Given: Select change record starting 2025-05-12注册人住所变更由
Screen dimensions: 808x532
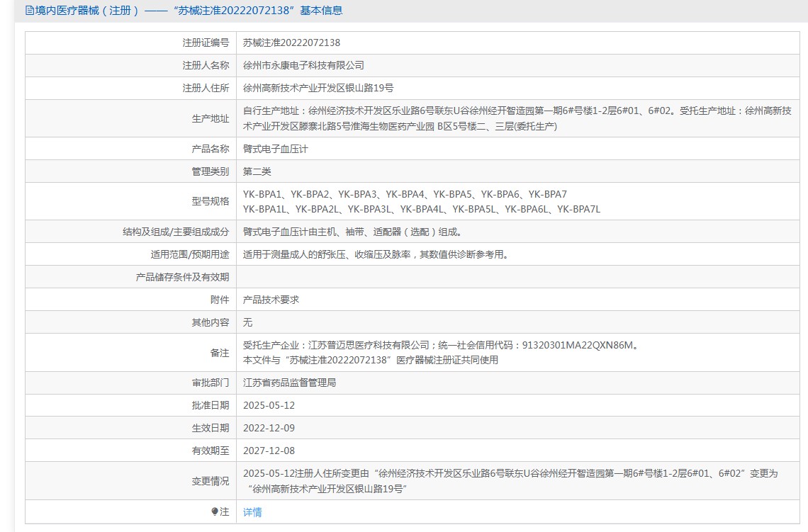Looking at the screenshot, I should (510, 481).
